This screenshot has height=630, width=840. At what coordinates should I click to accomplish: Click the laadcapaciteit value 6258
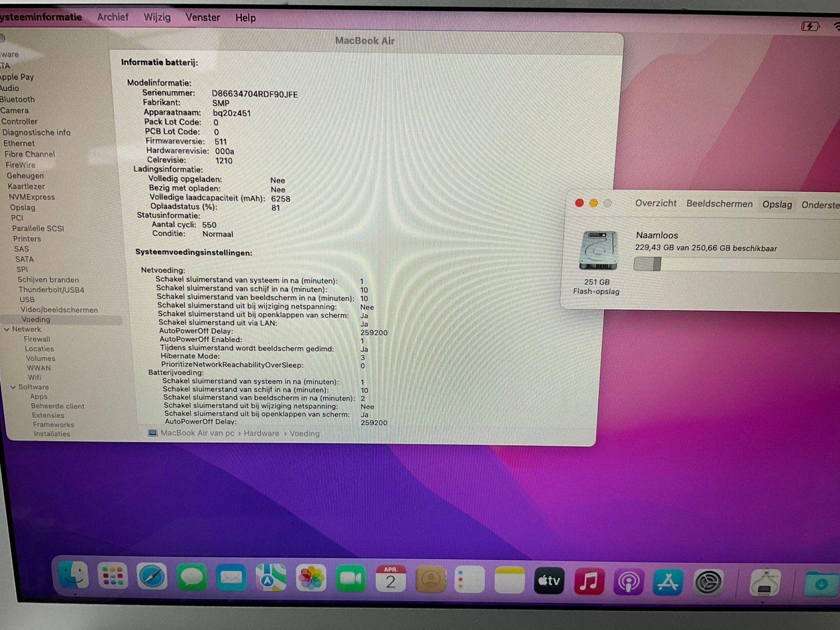coord(280,198)
